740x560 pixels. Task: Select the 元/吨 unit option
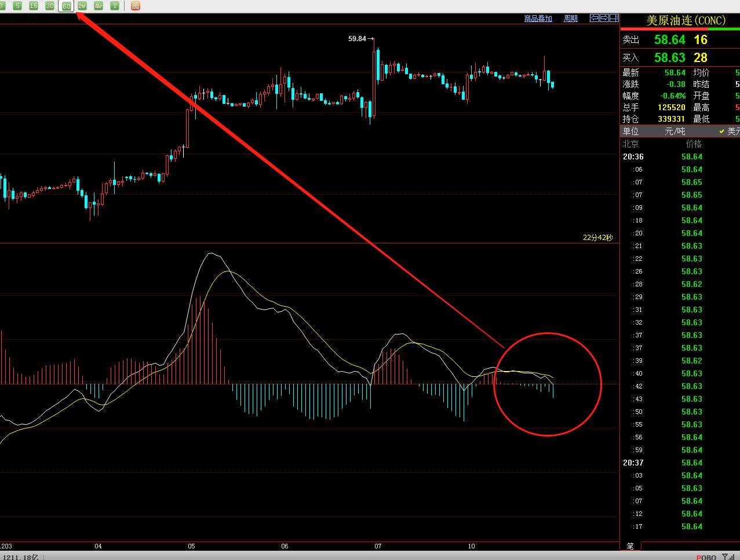pyautogui.click(x=675, y=132)
